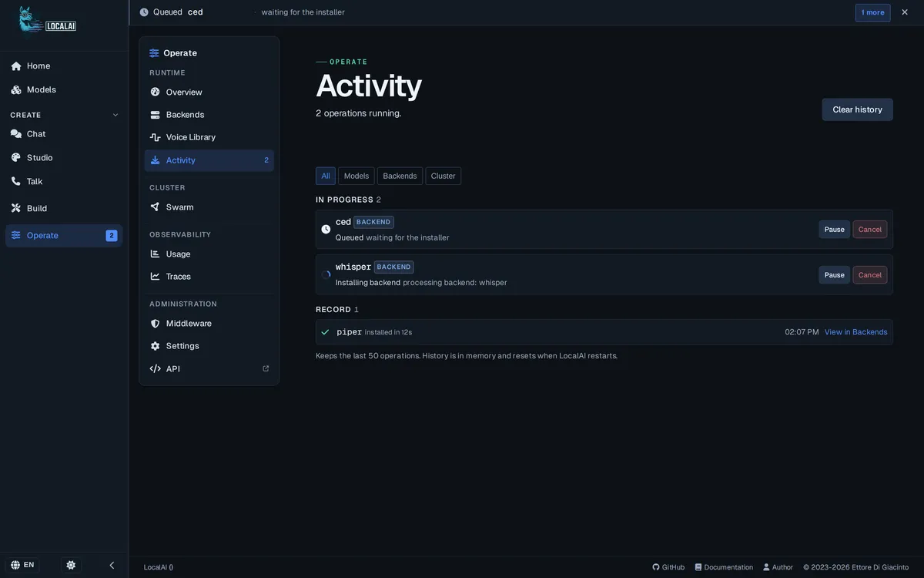Screen dimensions: 924x578
Task: Click the Operate panel header icon
Action: (154, 53)
